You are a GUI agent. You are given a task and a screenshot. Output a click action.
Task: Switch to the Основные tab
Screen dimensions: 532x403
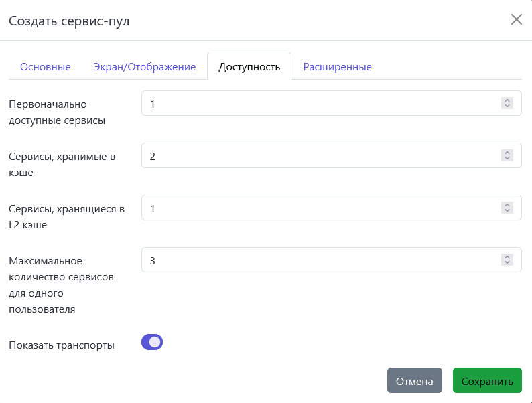(46, 67)
